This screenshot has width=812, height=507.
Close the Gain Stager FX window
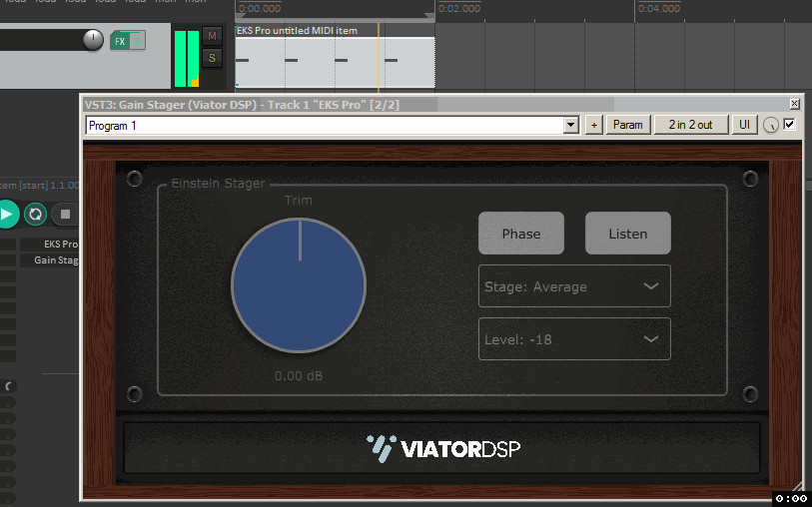tap(794, 104)
